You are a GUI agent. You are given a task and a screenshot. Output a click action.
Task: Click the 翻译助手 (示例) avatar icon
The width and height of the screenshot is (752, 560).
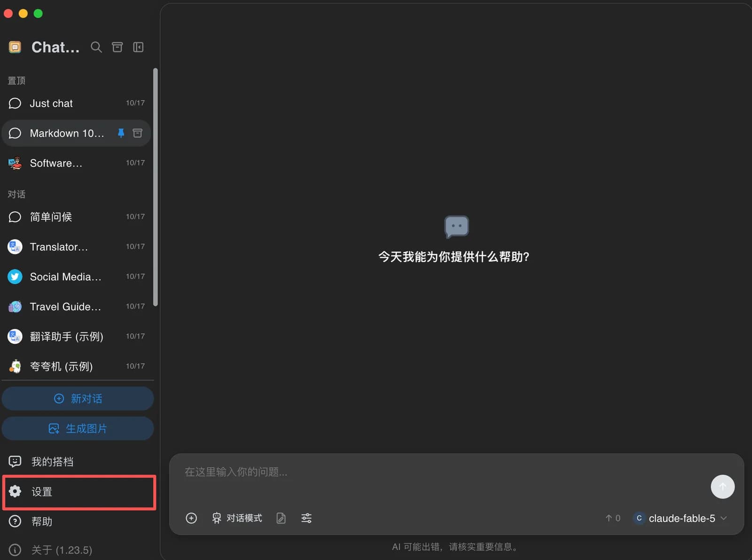pyautogui.click(x=15, y=336)
